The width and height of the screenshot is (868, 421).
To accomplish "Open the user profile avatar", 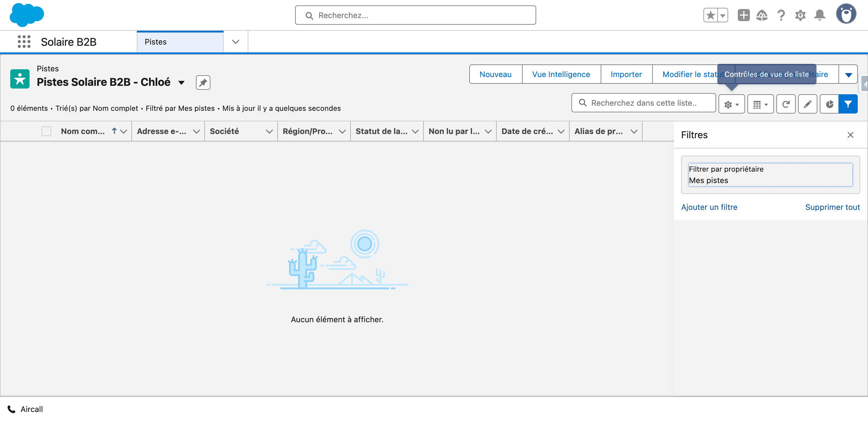I will (846, 14).
